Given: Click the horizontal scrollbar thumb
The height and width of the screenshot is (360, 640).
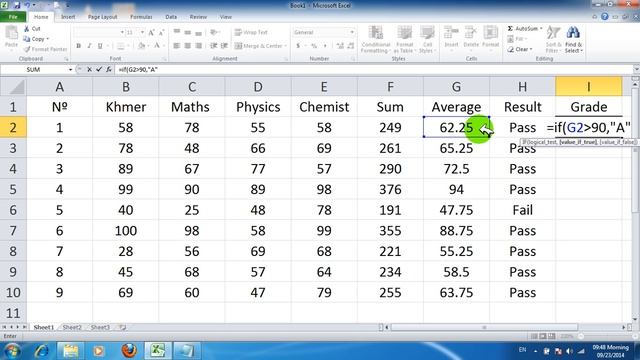Looking at the screenshot, I should point(484,327).
